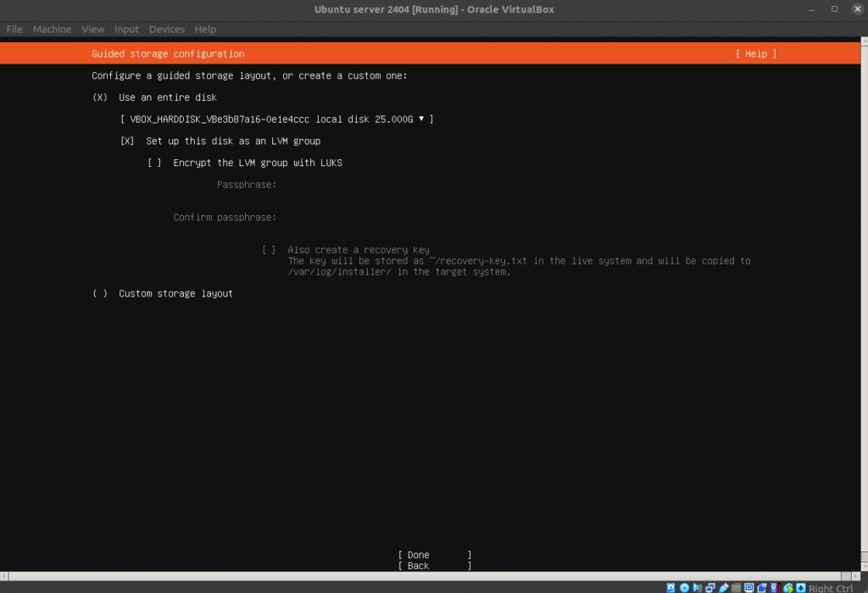Click the network adapter icon in status bar
Viewport: 868px width, 593px height.
710,588
